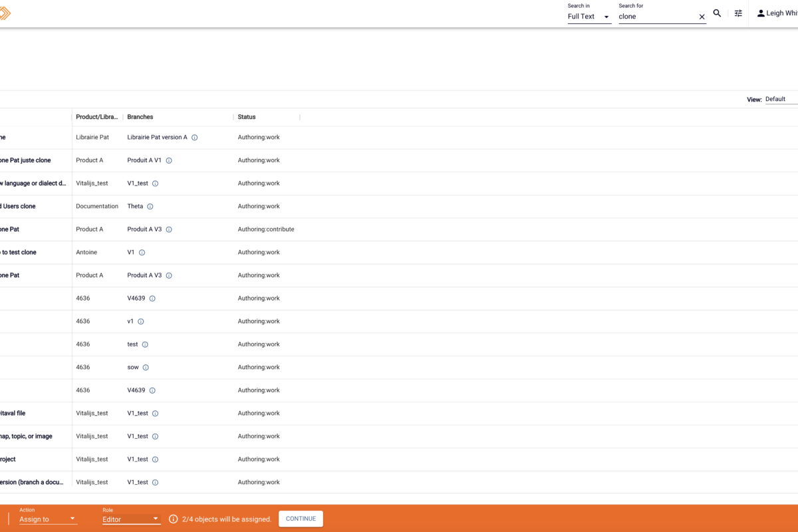The height and width of the screenshot is (532, 798).
Task: Click the 'Librairie Pat' product cell
Action: [92, 138]
